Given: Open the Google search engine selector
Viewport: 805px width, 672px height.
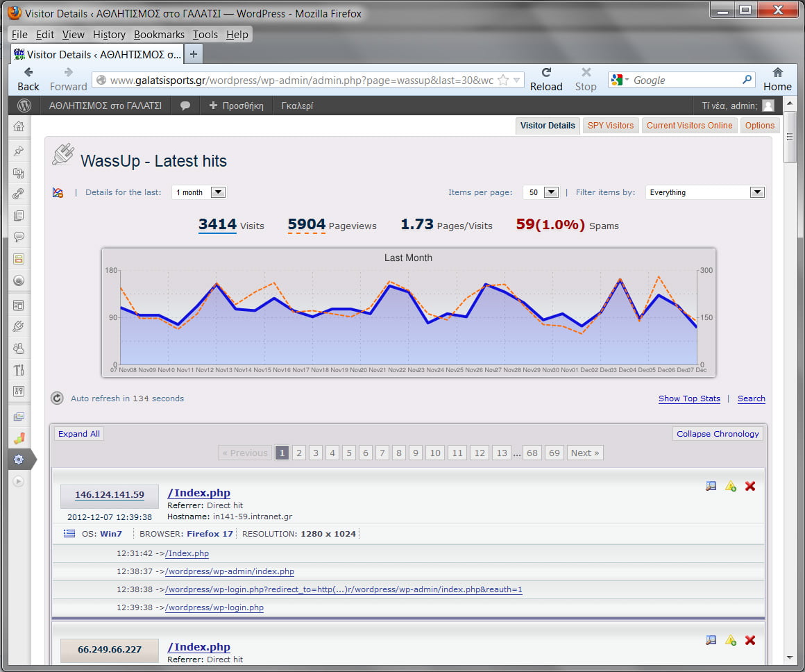Looking at the screenshot, I should (x=618, y=80).
